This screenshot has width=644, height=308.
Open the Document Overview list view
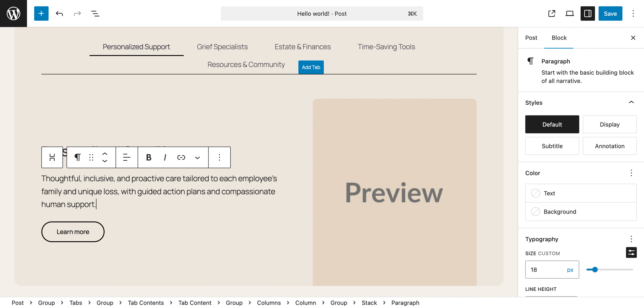[95, 14]
